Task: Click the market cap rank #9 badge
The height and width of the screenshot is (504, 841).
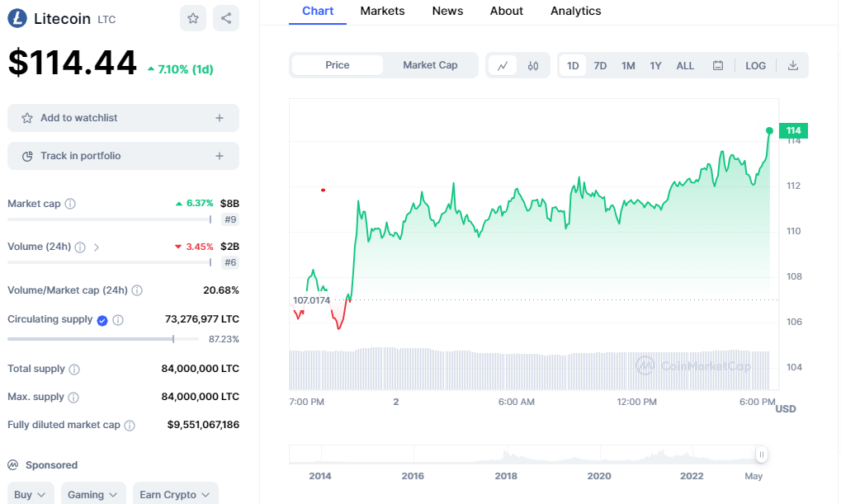Action: 230,219
